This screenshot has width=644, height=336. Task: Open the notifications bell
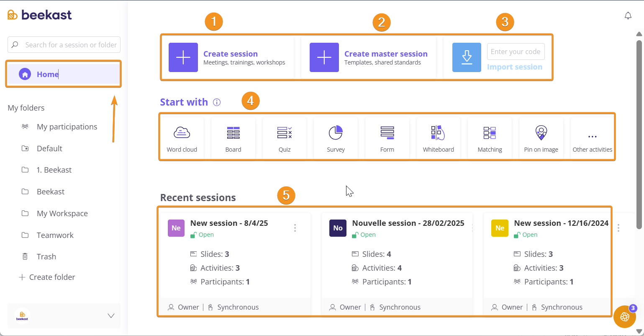coord(628,16)
